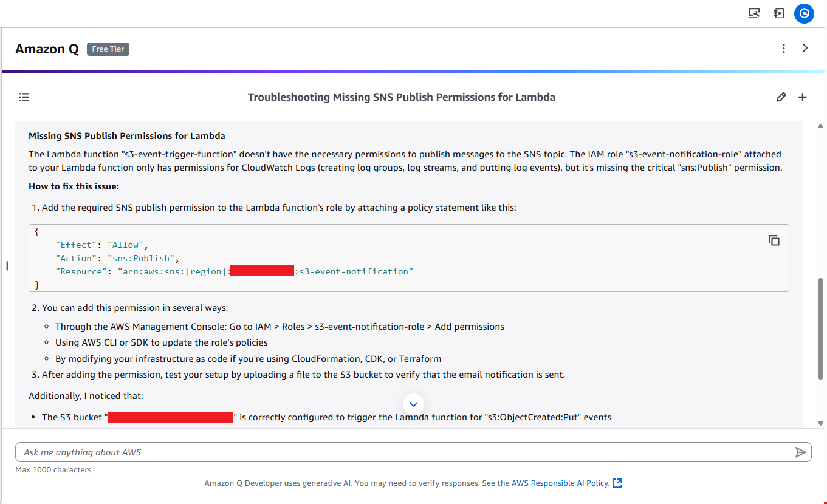Click the How to fix this issue heading
Viewport: 827px width, 504px height.
[74, 186]
